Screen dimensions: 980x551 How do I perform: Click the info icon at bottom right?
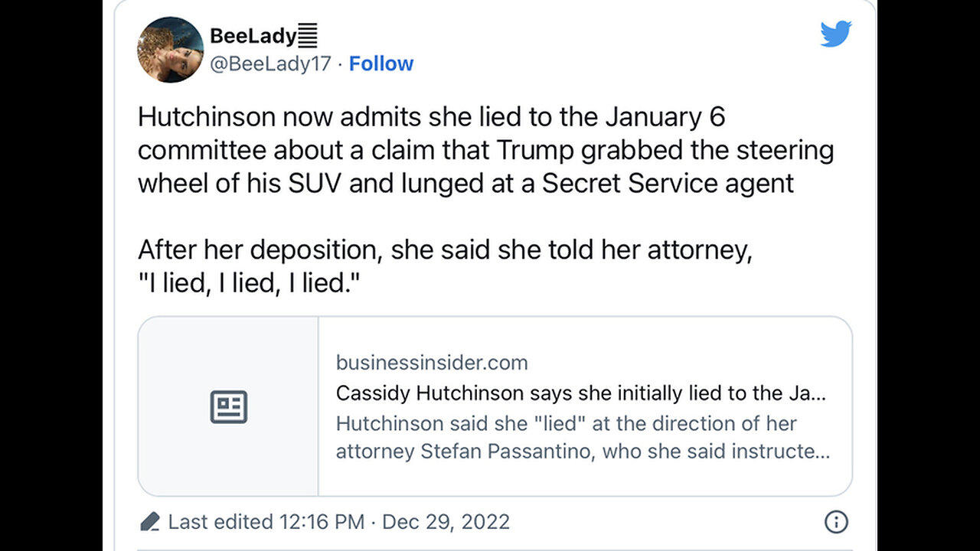(838, 521)
